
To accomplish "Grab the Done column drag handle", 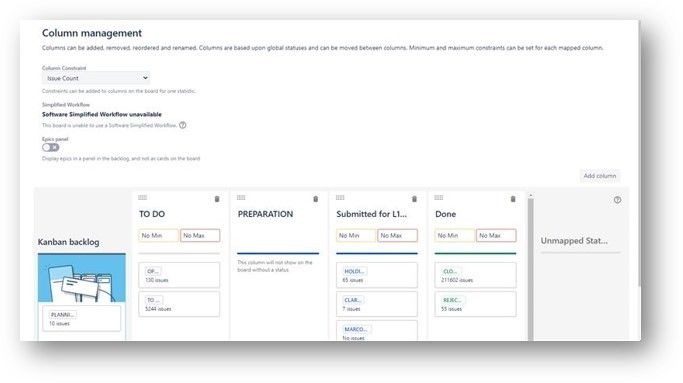I will coord(439,197).
